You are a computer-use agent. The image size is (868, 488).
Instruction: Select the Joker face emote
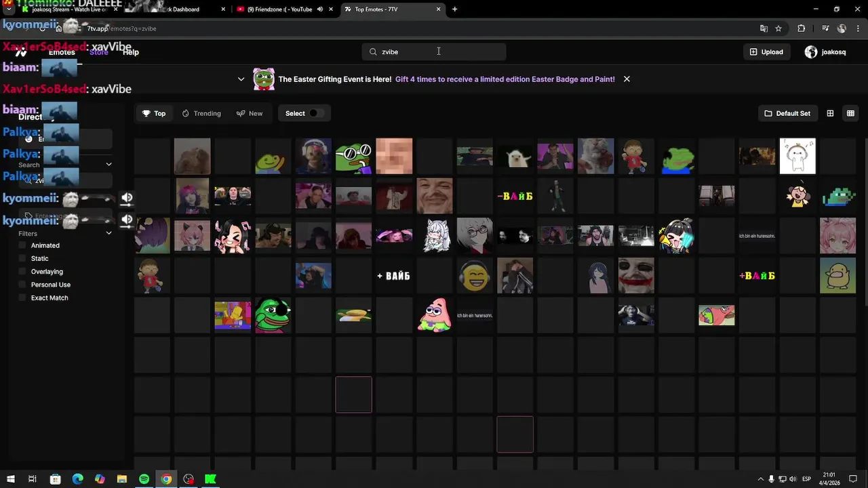point(636,276)
